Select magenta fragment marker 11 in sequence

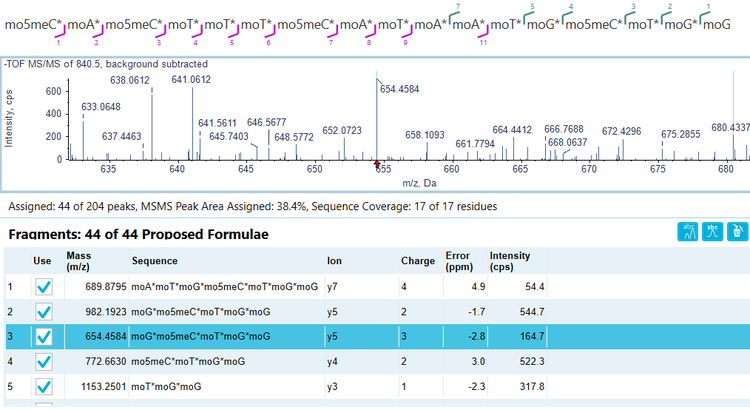point(483,39)
